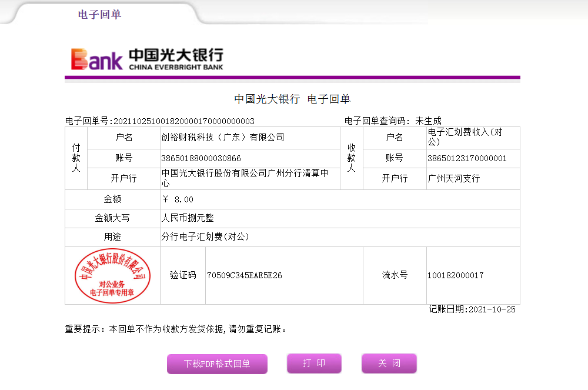
Task: Click the amount value ¥ 8.00
Action: click(x=178, y=199)
